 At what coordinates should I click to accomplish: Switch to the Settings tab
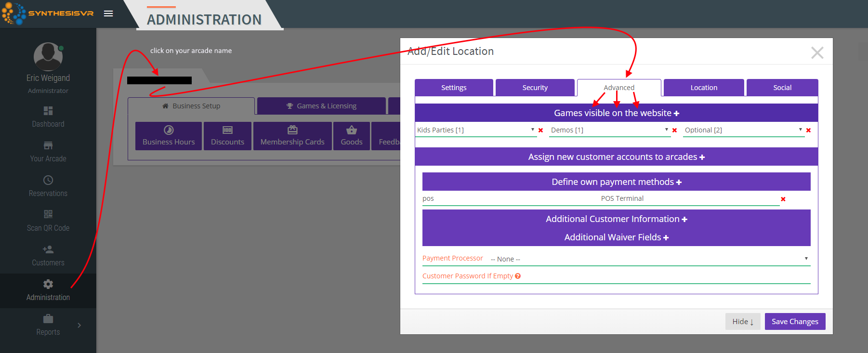[x=454, y=88]
